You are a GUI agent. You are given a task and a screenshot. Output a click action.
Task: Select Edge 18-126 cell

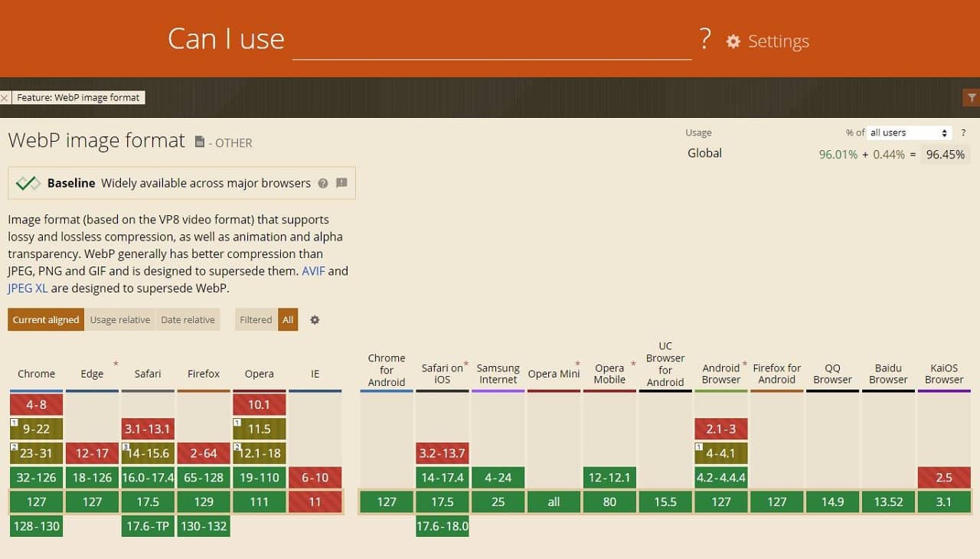[x=92, y=478]
